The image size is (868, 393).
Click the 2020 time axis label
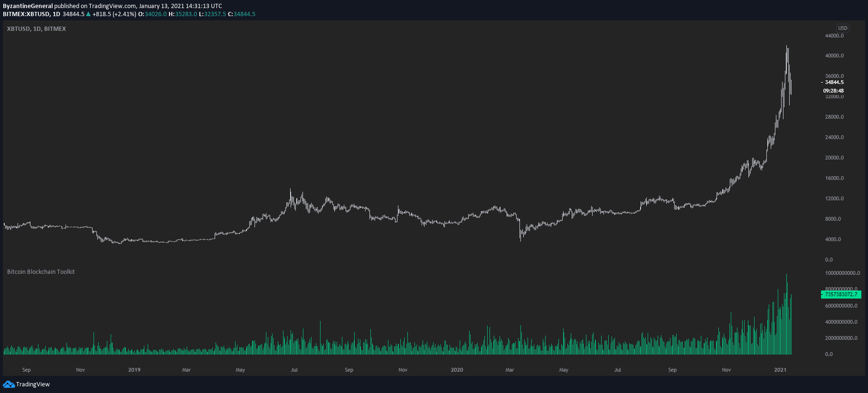point(457,370)
